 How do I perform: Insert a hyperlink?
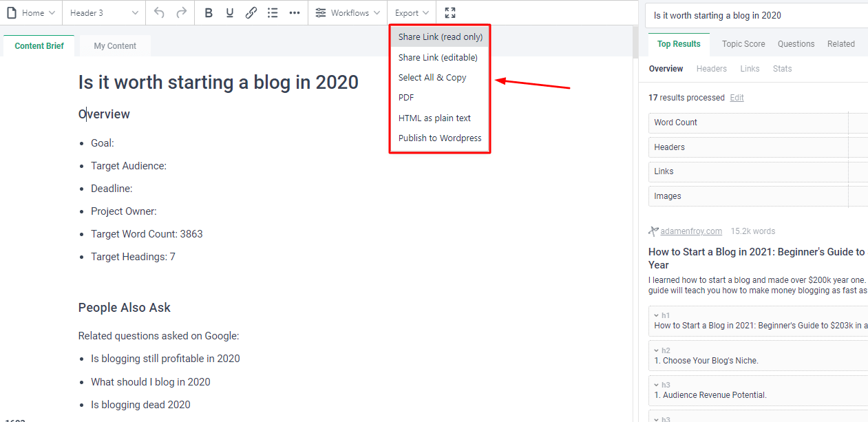pos(251,13)
